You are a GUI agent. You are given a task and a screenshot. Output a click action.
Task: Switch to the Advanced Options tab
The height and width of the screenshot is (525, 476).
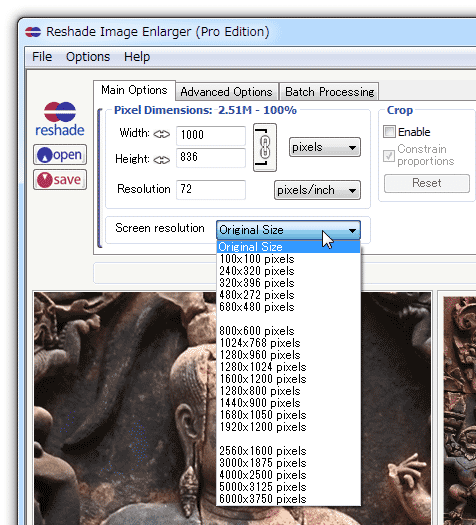(x=227, y=92)
